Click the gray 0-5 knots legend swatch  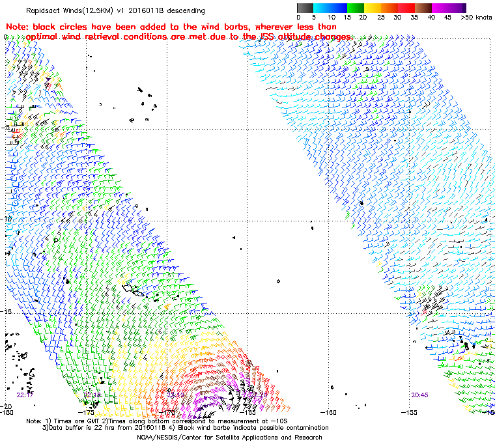tap(305, 8)
